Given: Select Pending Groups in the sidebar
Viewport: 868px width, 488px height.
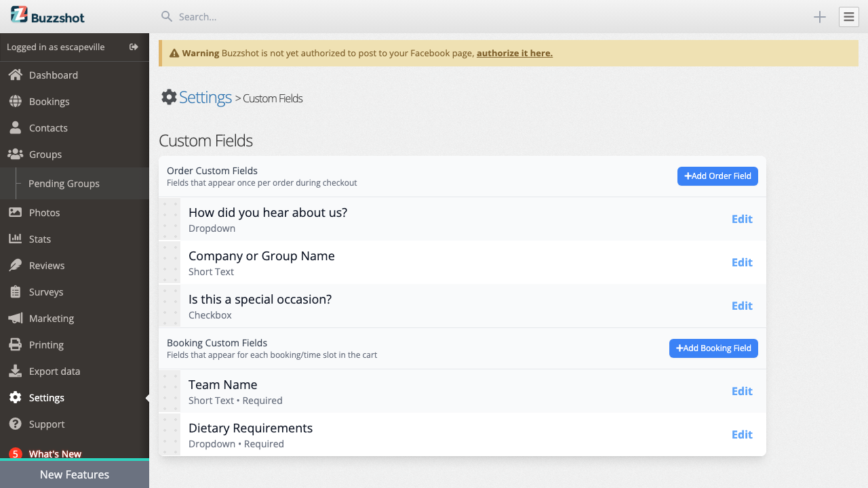Looking at the screenshot, I should tap(64, 183).
